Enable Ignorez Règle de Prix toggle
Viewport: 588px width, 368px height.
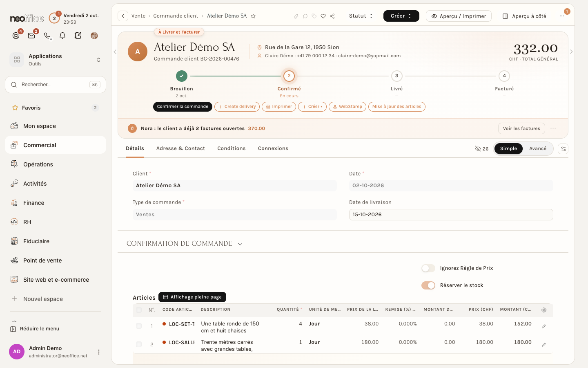[428, 268]
